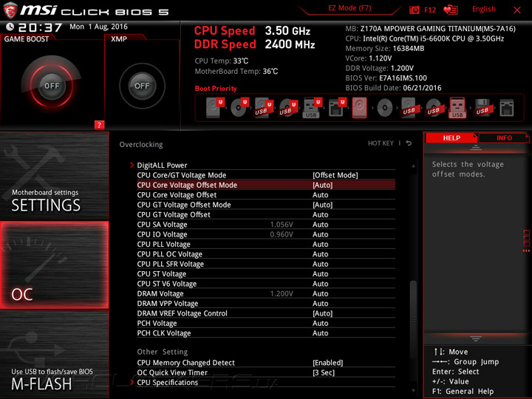Switch to EZ Mode (F7)
532x399 pixels.
pyautogui.click(x=349, y=8)
